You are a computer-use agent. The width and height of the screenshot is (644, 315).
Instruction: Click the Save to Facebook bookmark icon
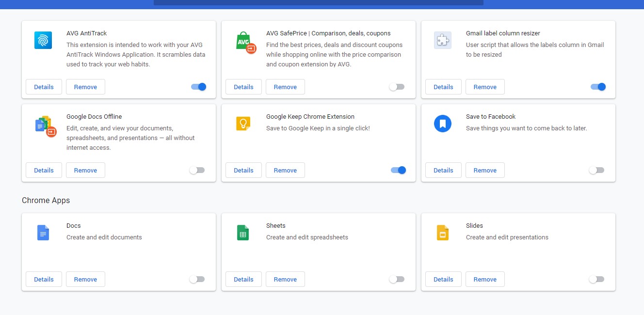point(442,124)
